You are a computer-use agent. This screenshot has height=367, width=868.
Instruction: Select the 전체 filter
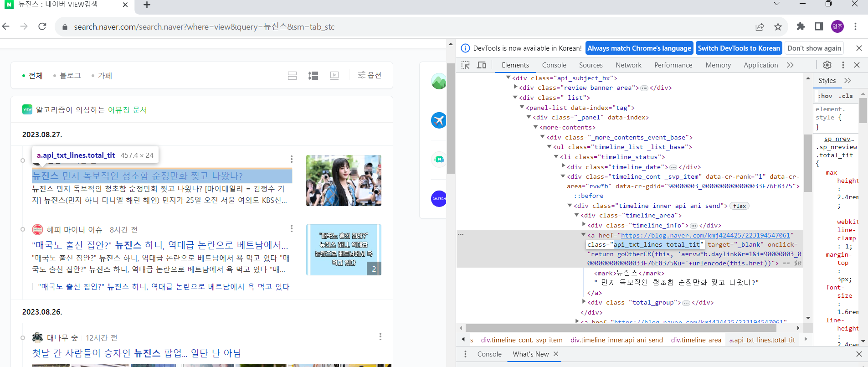[x=32, y=76]
